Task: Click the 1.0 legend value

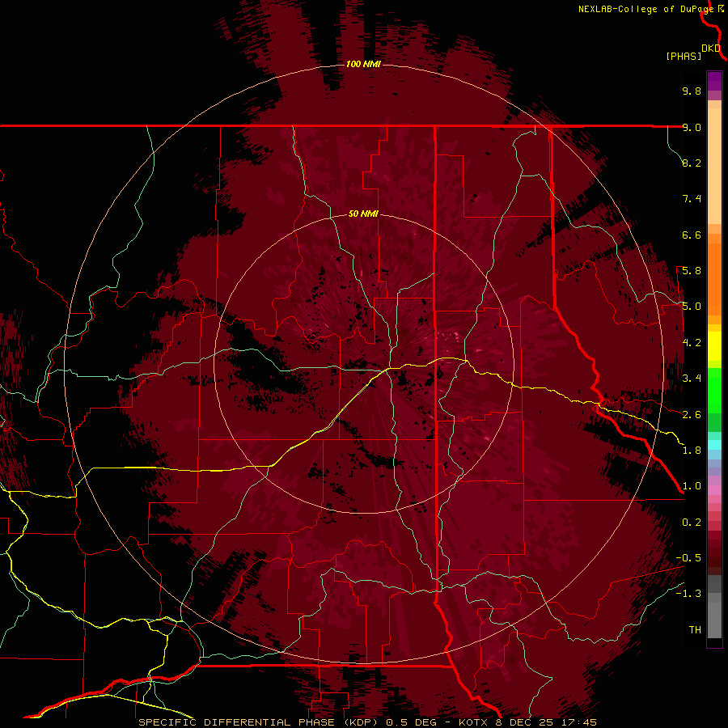Action: pyautogui.click(x=692, y=486)
